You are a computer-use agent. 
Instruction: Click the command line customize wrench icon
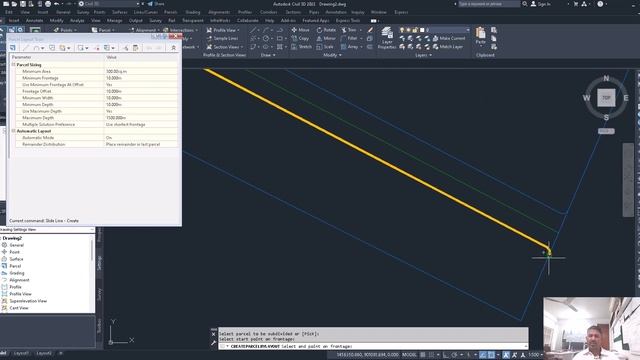tap(213, 343)
